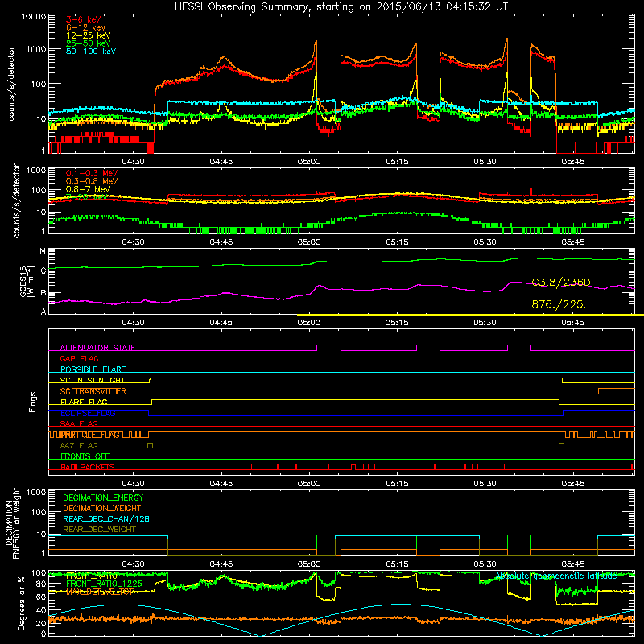Click the 0.8-7 MeV legend entry
644x644 pixels.
(x=88, y=189)
